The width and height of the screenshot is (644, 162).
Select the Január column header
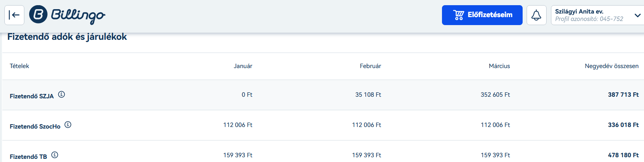243,66
